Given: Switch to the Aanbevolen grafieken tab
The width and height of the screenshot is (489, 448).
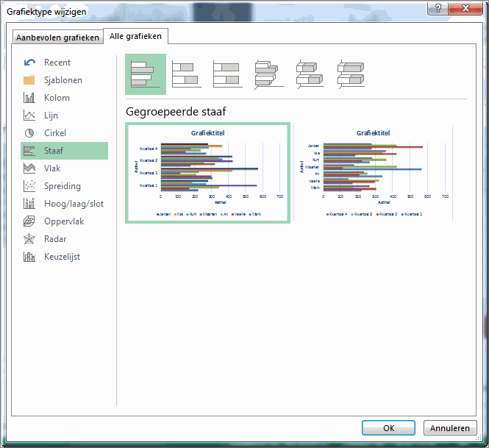Looking at the screenshot, I should click(x=57, y=38).
